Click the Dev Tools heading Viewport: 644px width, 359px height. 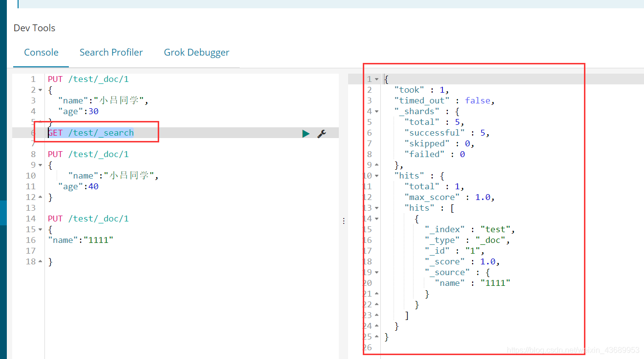(34, 28)
